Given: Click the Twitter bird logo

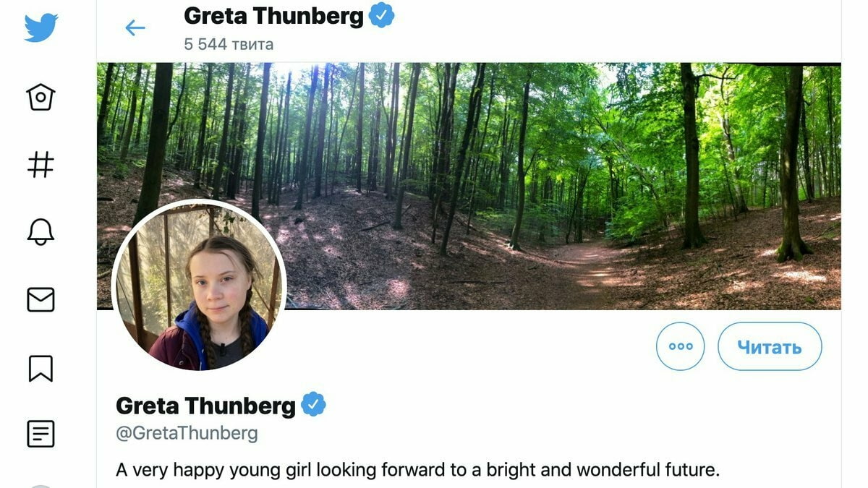Looking at the screenshot, I should pos(41,28).
